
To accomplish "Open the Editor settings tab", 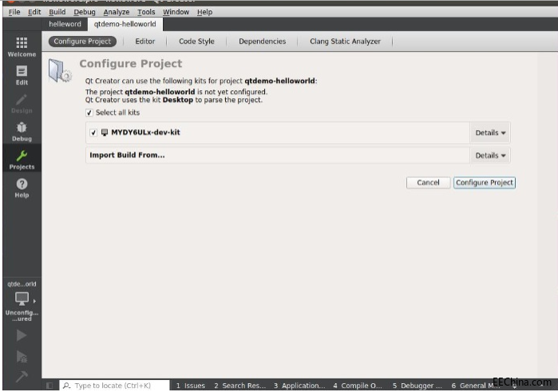I will pos(144,42).
